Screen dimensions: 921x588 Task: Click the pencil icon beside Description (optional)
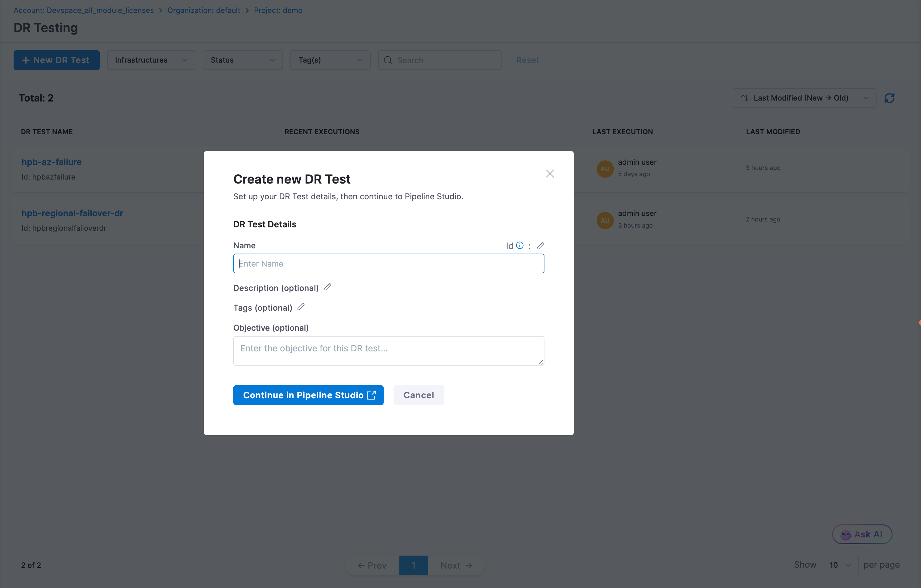327,287
